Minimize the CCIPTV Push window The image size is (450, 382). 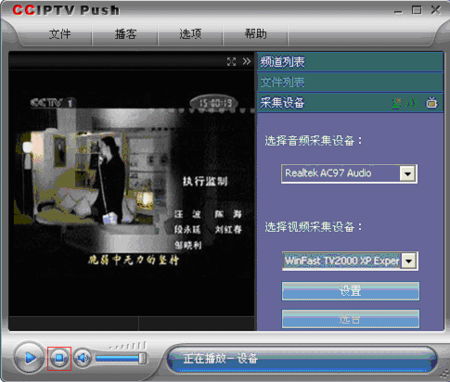tap(398, 11)
